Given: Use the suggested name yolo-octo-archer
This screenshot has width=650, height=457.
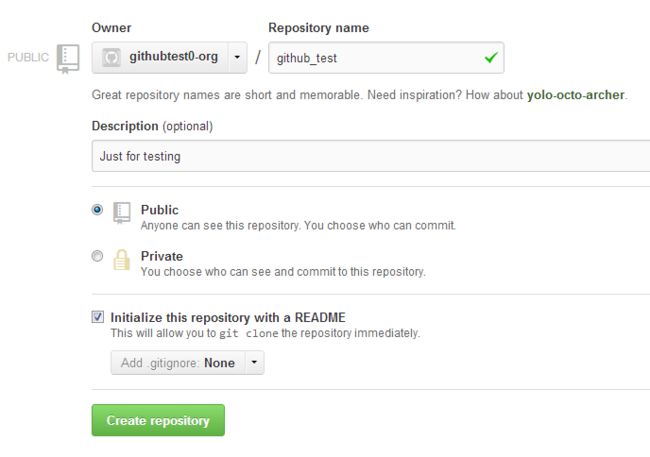Looking at the screenshot, I should pos(575,95).
